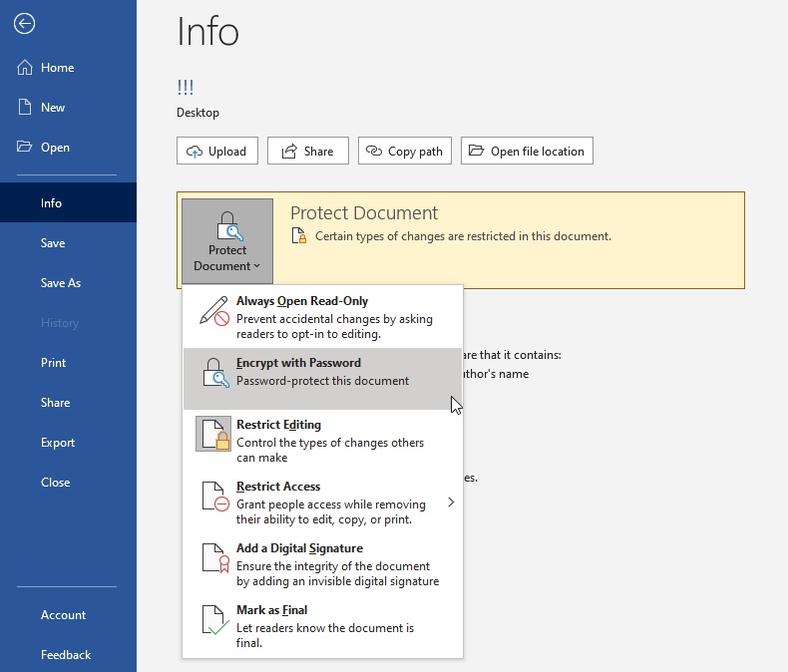Click the Add a Digital Signature ribbon icon
The image size is (788, 672).
pos(214,557)
